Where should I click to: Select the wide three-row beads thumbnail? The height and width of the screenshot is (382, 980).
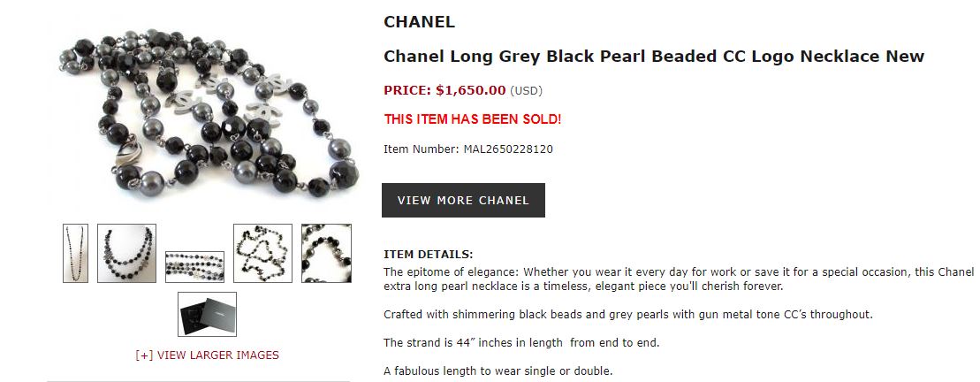(x=194, y=266)
